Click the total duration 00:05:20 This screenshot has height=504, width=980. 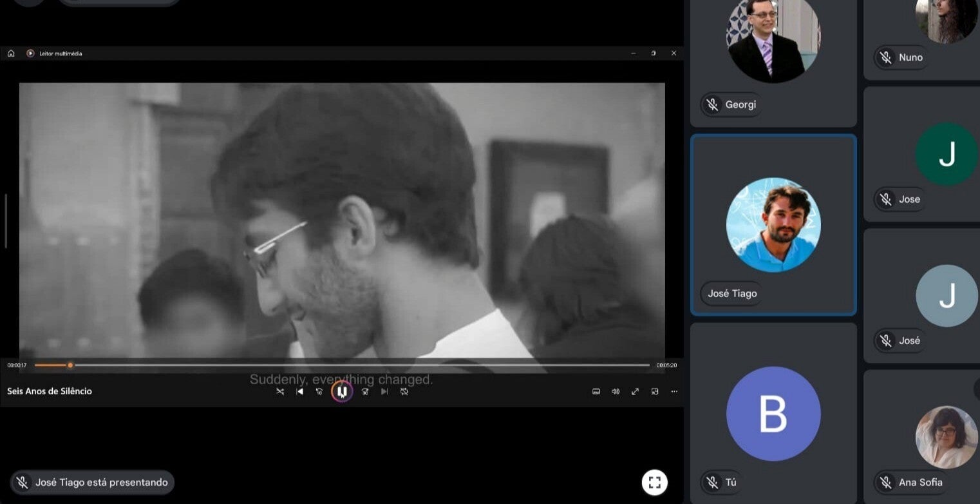pyautogui.click(x=667, y=365)
